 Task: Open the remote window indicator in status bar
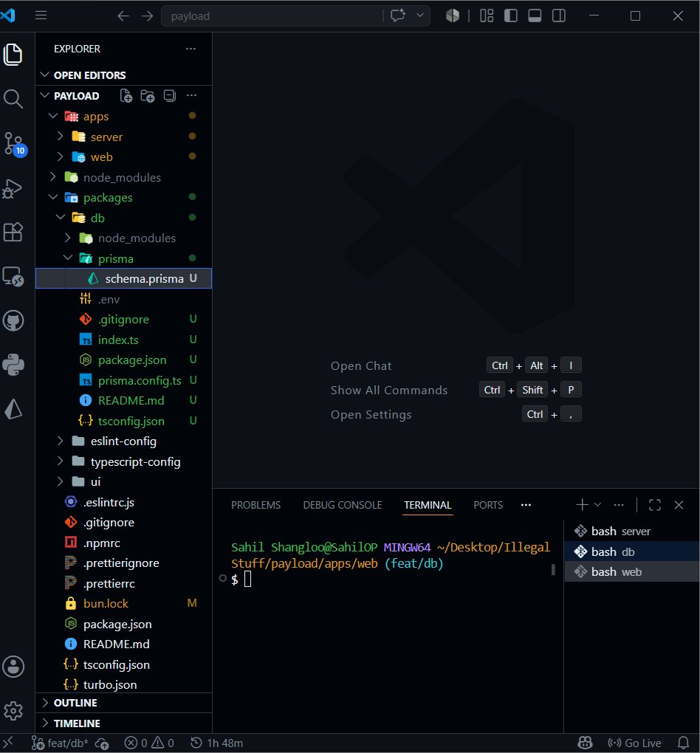[8, 743]
